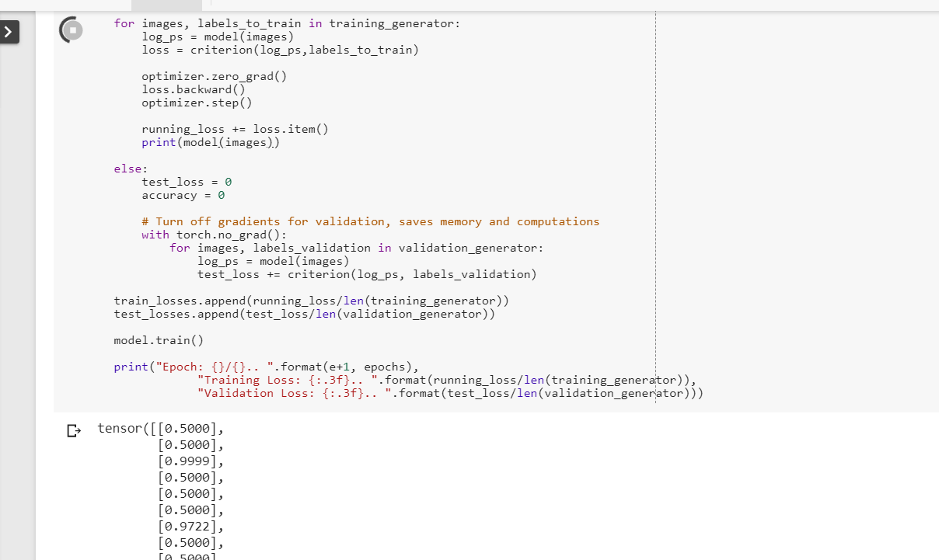Viewport: 939px width, 560px height.
Task: Click the train_losses.append code line
Action: click(x=311, y=301)
